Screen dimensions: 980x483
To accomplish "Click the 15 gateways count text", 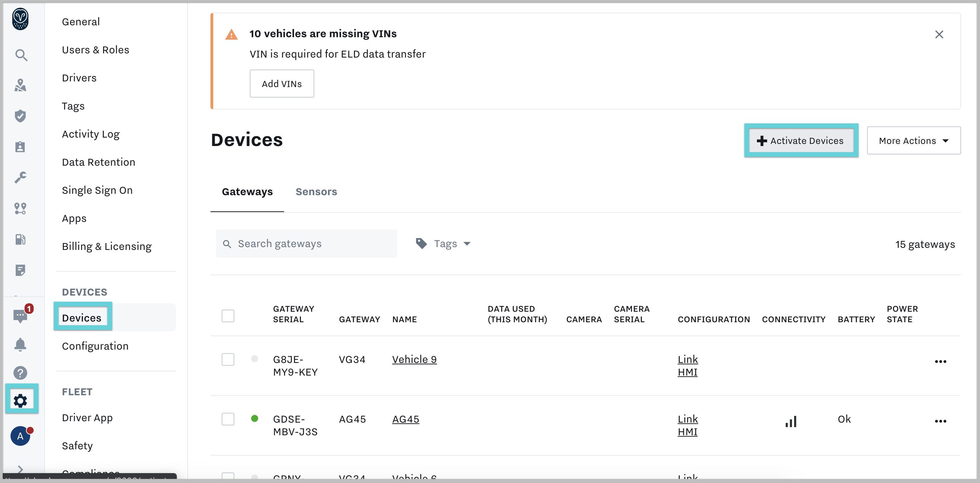I will click(925, 244).
